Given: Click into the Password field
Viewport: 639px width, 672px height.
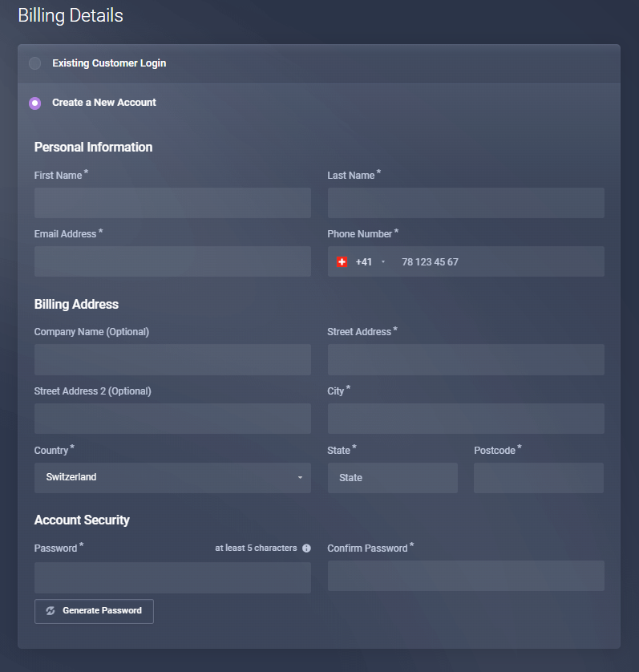Looking at the screenshot, I should (172, 577).
